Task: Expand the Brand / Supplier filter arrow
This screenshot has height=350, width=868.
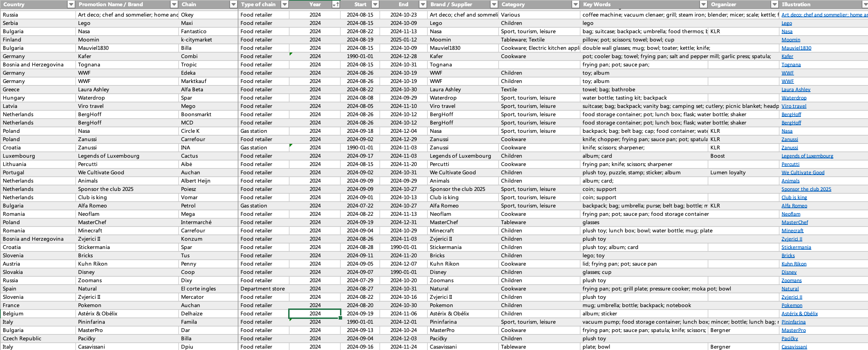Action: click(x=494, y=4)
